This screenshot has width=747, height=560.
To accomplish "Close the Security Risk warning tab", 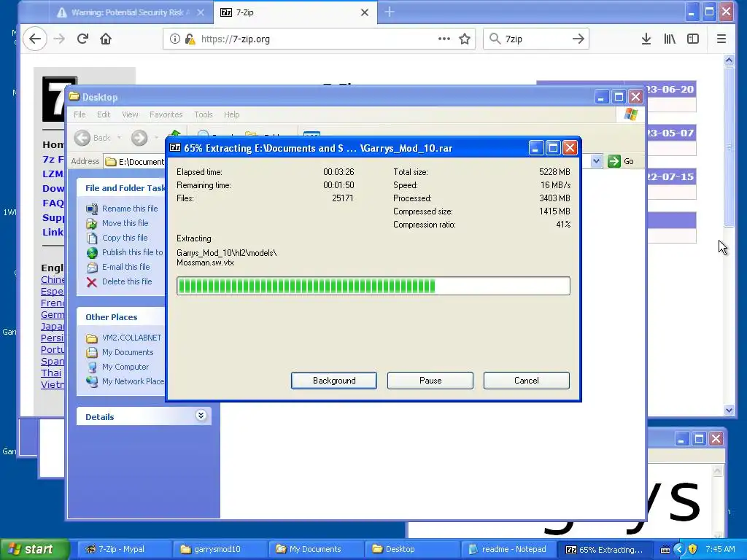I will pos(201,12).
